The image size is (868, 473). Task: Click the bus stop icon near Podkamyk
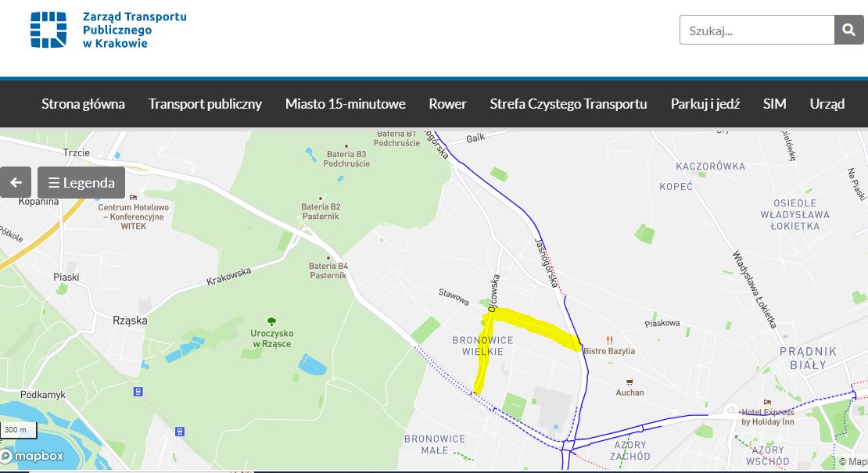point(138,392)
